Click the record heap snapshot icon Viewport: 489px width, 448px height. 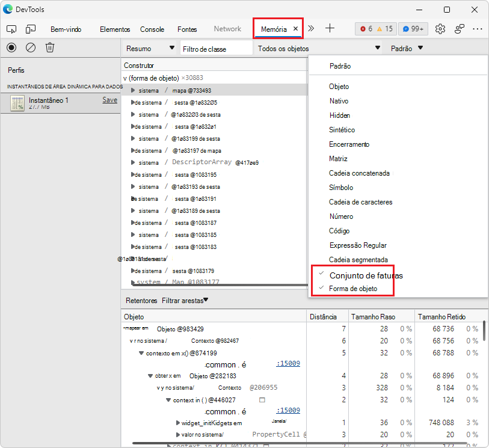click(11, 48)
